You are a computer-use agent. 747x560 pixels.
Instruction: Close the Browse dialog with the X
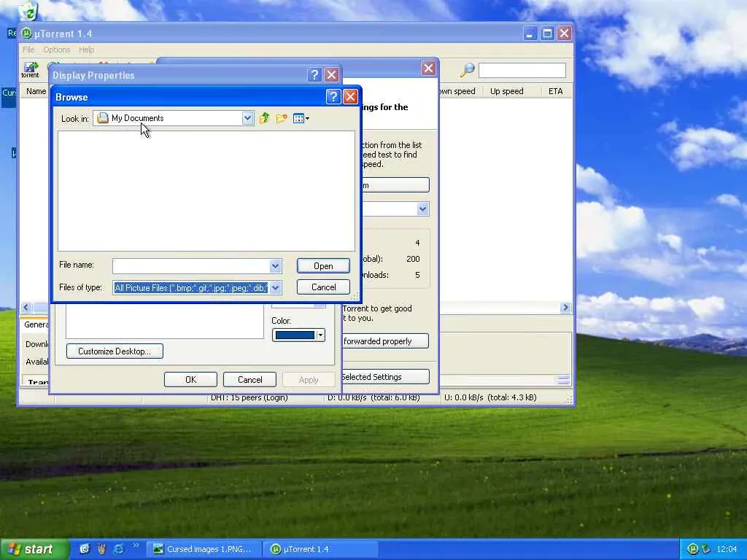click(x=350, y=97)
